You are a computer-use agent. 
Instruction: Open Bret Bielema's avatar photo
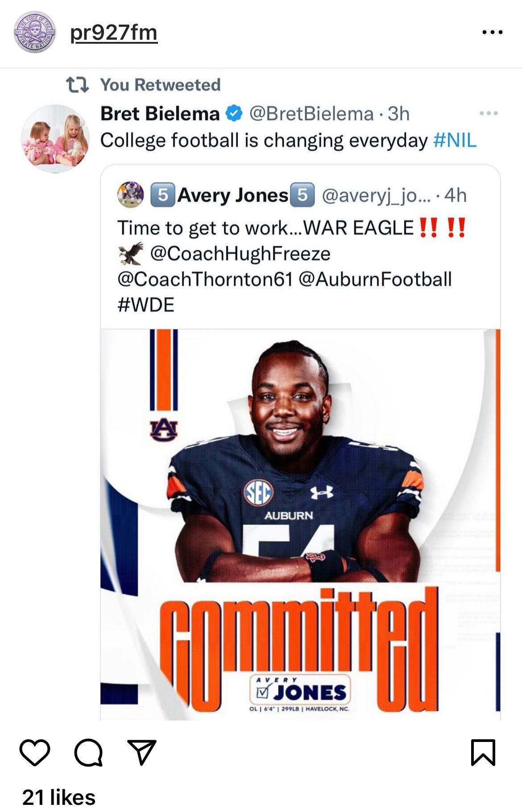coord(55,138)
